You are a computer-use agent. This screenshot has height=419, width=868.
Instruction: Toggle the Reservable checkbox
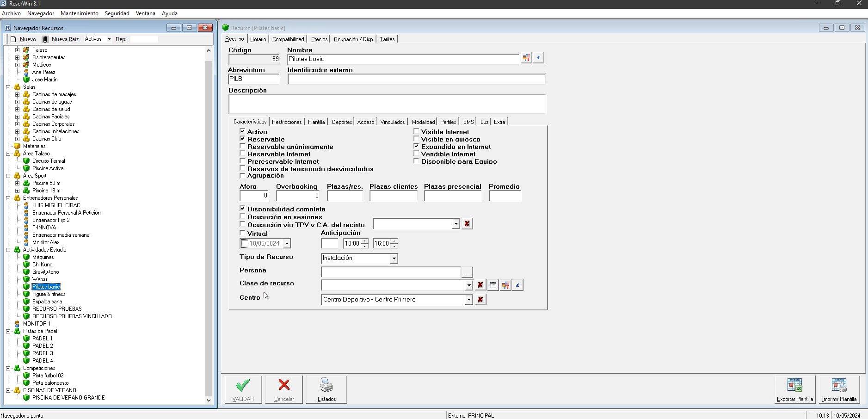[x=242, y=139]
